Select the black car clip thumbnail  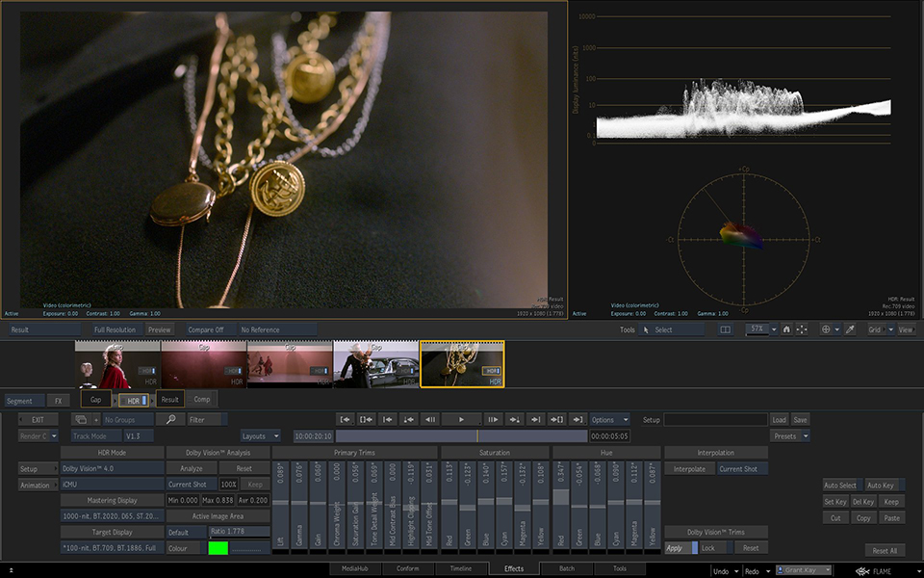[x=376, y=364]
